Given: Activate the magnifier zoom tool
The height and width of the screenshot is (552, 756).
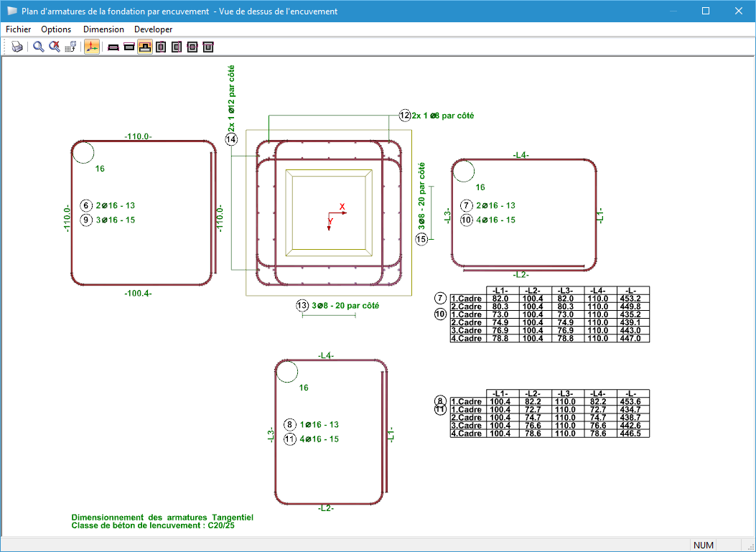Looking at the screenshot, I should 38,46.
